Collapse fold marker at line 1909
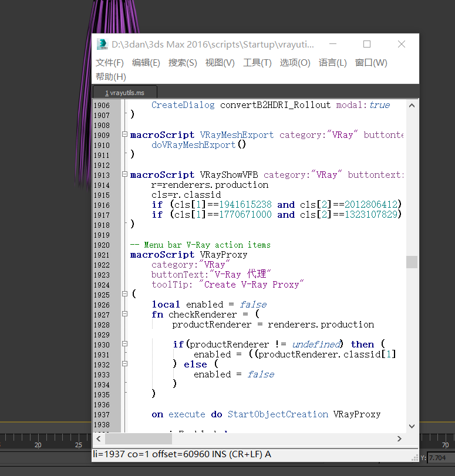Image resolution: width=455 pixels, height=476 pixels. 124,134
